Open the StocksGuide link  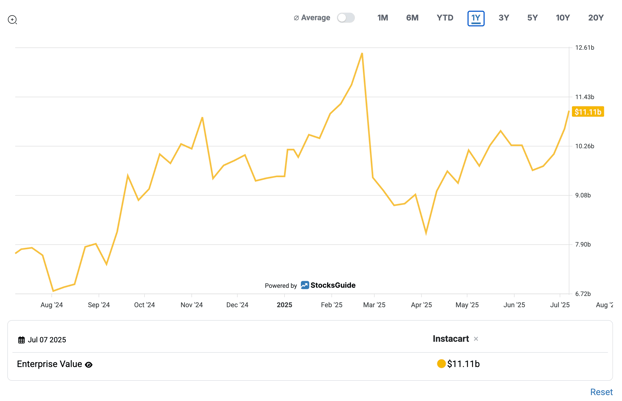[332, 285]
